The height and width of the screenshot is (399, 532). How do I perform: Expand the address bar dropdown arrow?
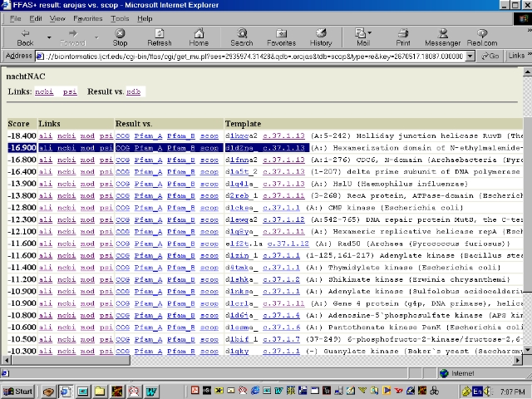[470, 56]
